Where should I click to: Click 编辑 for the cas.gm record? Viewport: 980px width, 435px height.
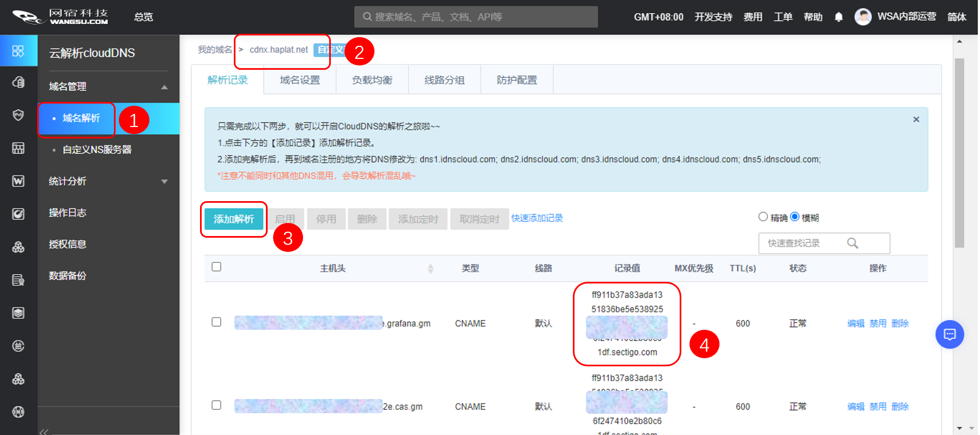click(x=856, y=407)
